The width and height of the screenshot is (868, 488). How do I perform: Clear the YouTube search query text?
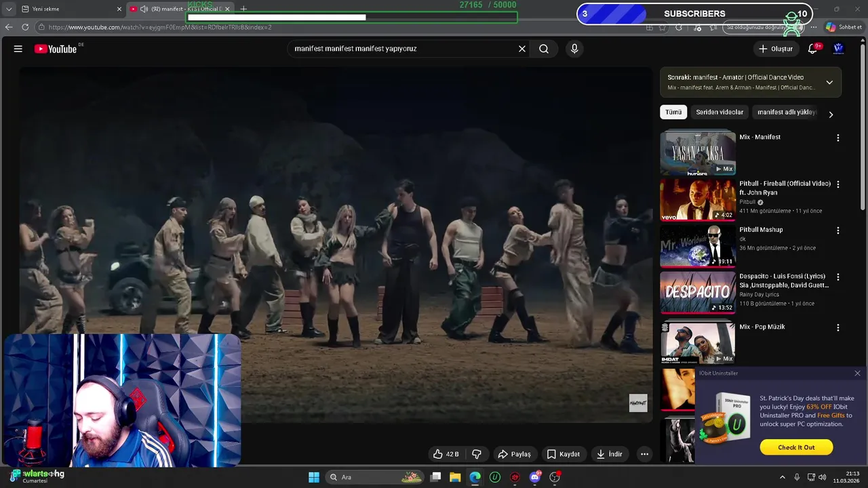[x=522, y=49]
